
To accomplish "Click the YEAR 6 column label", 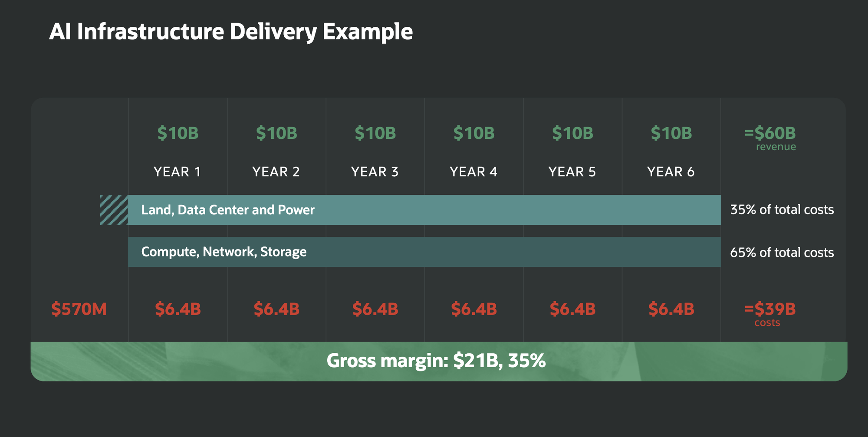I will point(671,172).
